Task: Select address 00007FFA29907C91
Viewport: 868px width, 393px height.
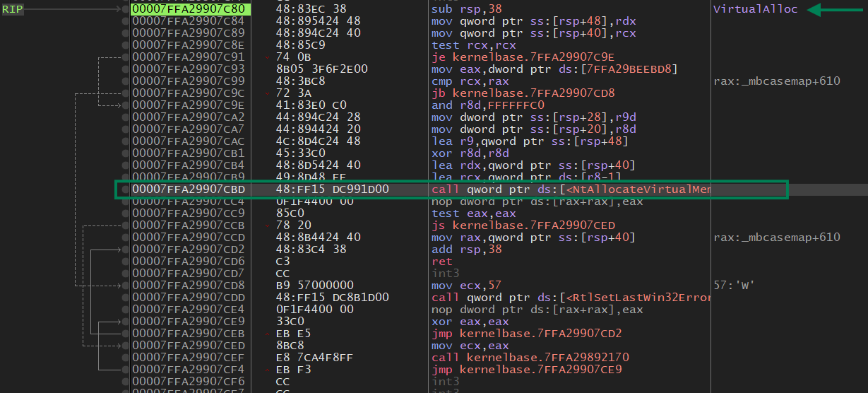Action: (x=189, y=57)
